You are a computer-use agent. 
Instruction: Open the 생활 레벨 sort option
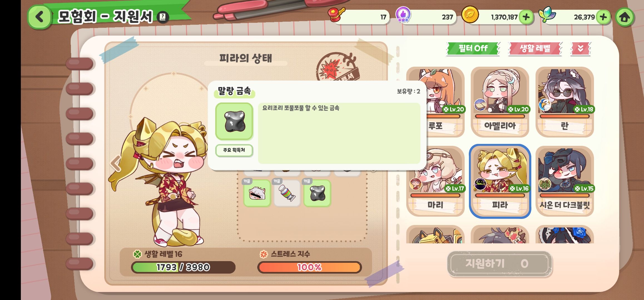coord(535,48)
